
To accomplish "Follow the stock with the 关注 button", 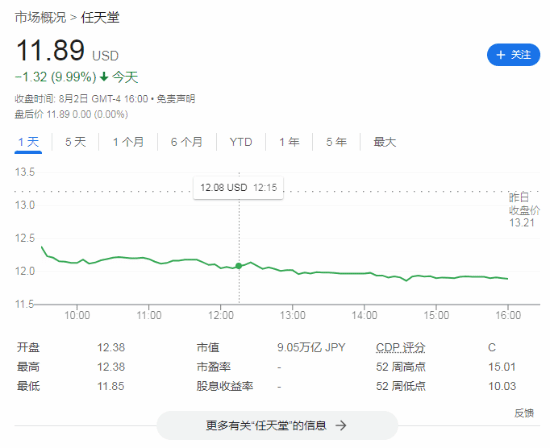I will [x=513, y=55].
